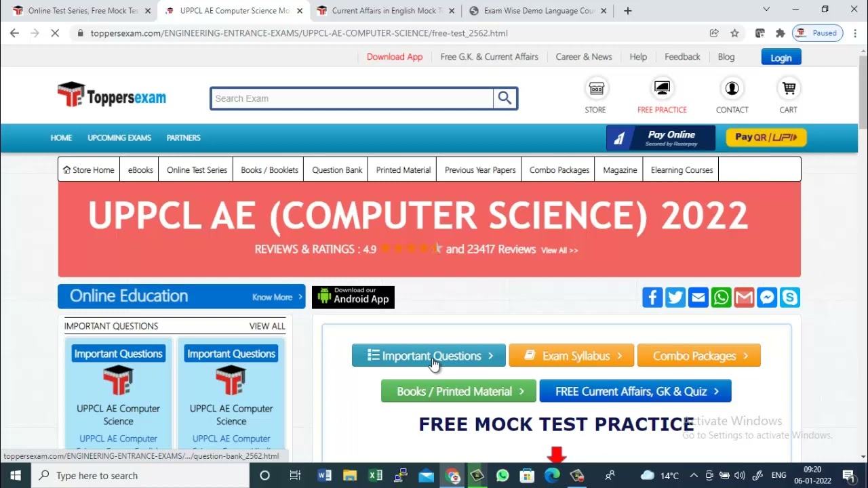Share page on Skype

tap(790, 298)
